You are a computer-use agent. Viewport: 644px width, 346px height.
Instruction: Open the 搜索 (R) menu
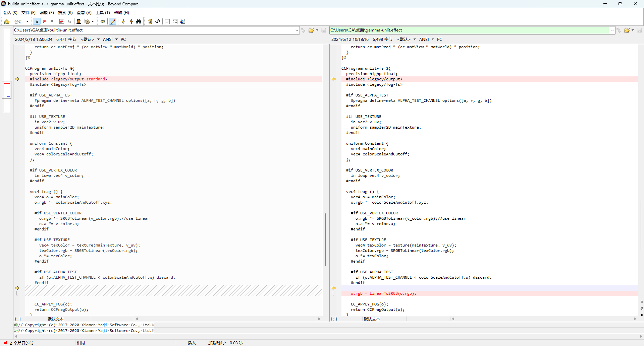[65, 13]
